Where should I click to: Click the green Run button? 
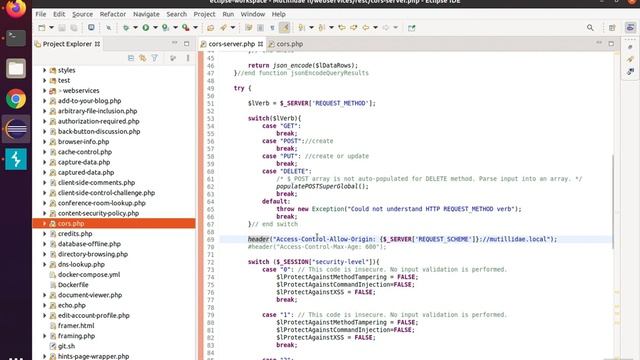pos(146,28)
